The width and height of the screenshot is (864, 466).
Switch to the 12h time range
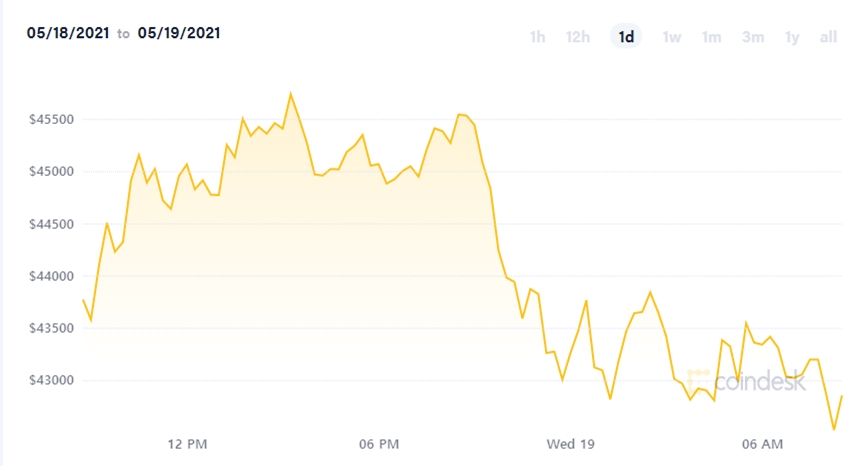coord(578,38)
